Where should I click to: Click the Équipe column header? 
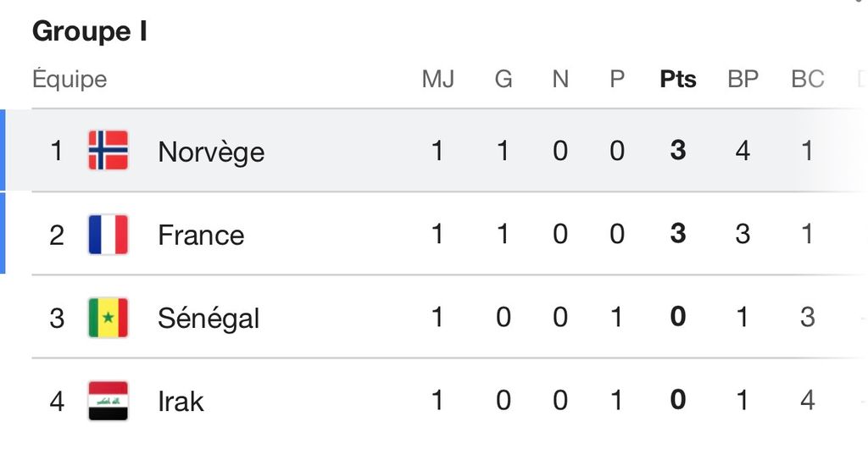tap(70, 79)
